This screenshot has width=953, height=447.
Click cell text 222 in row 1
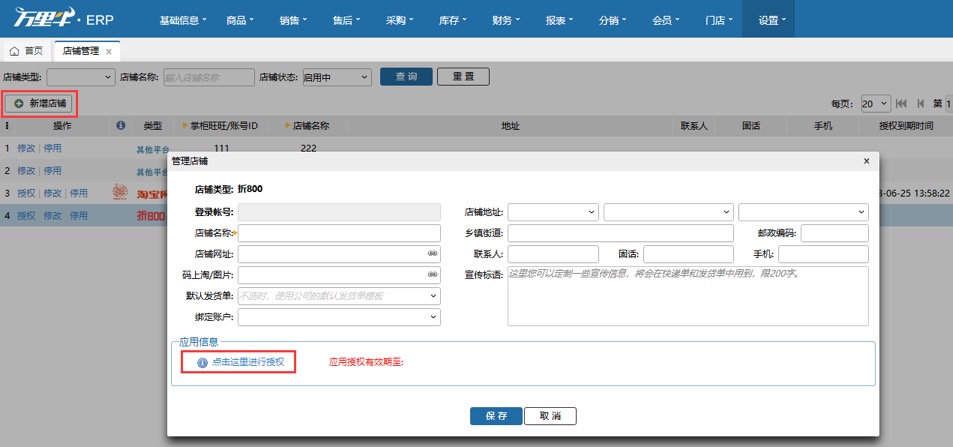coord(308,148)
